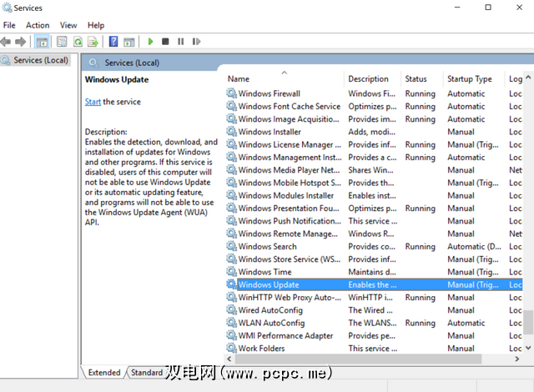Click 'The Wired ...' description cell

pyautogui.click(x=370, y=310)
